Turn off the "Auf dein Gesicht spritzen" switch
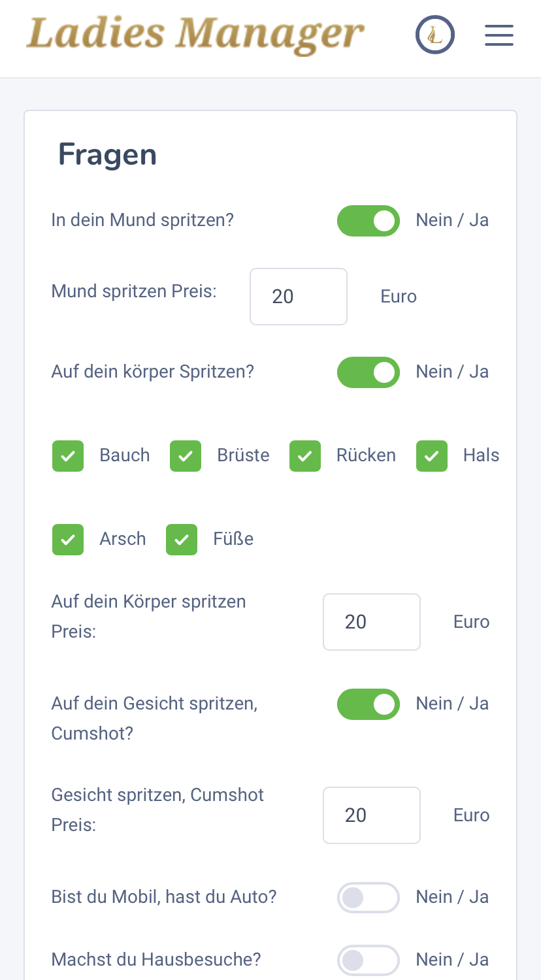Image resolution: width=541 pixels, height=980 pixels. point(368,704)
